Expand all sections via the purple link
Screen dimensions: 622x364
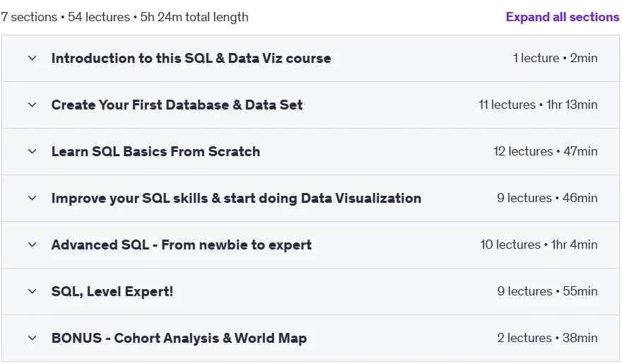562,17
